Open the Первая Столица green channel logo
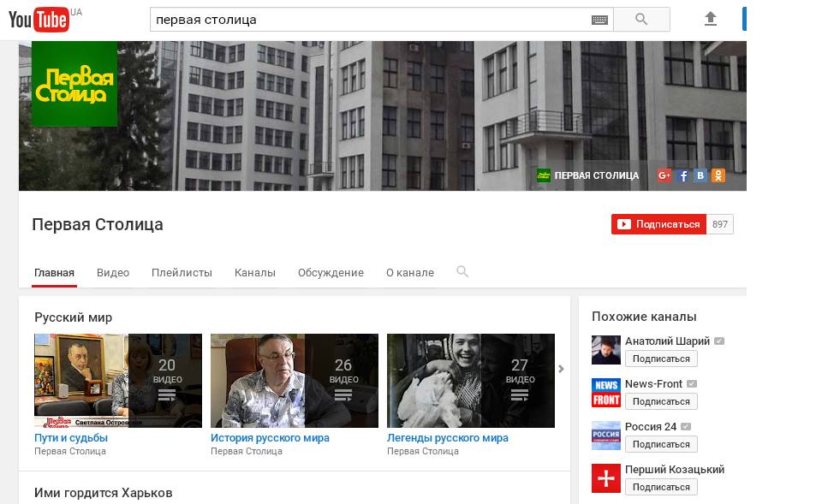822x504 pixels. pyautogui.click(x=74, y=84)
